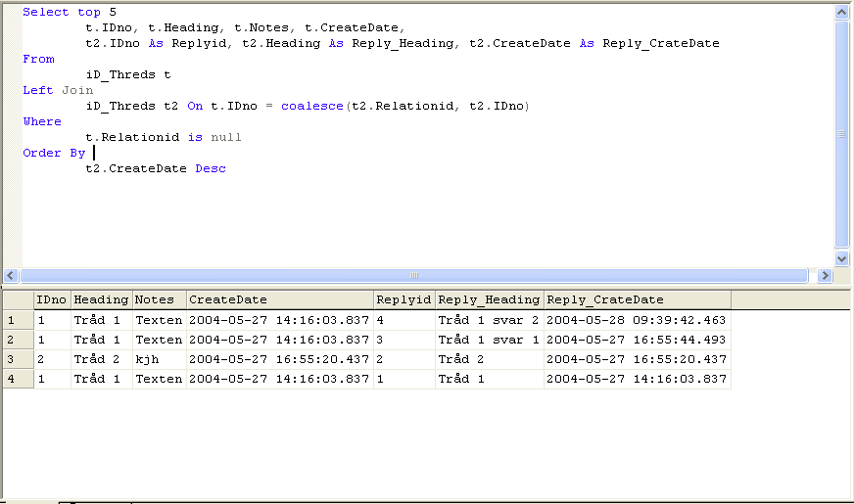
Task: Select the Heading column header
Action: (101, 299)
